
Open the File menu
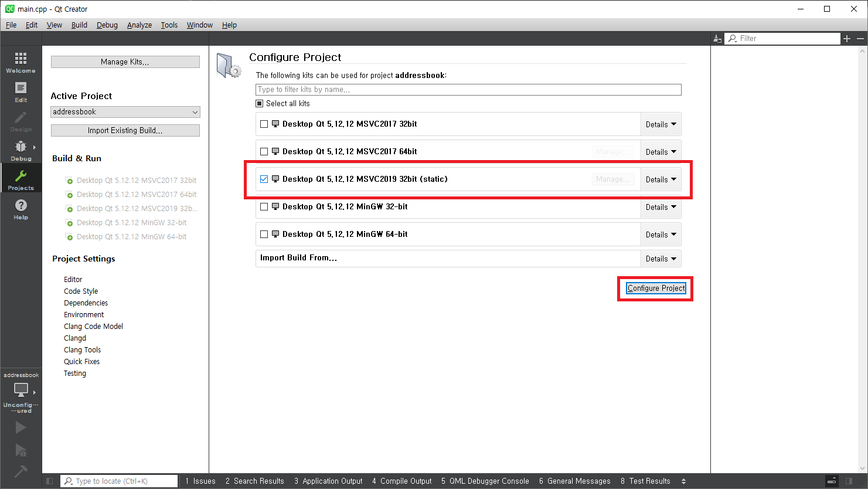coord(11,25)
